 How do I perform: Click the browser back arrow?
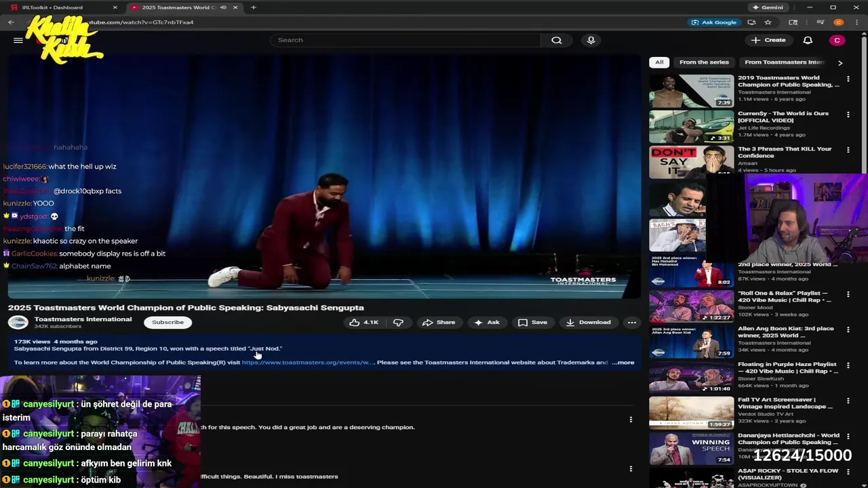[11, 22]
